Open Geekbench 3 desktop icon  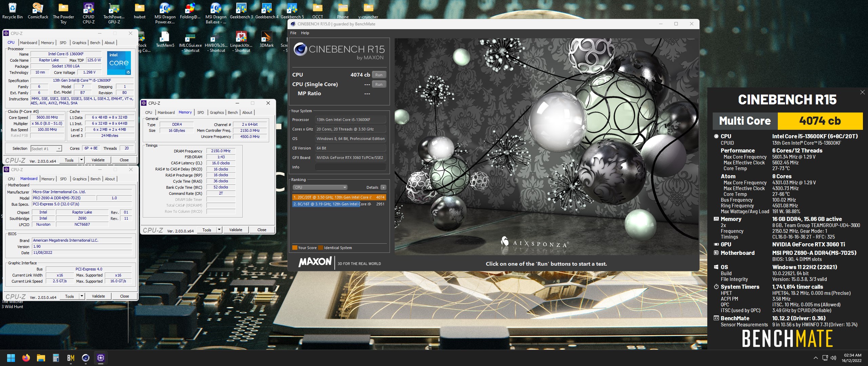[241, 11]
